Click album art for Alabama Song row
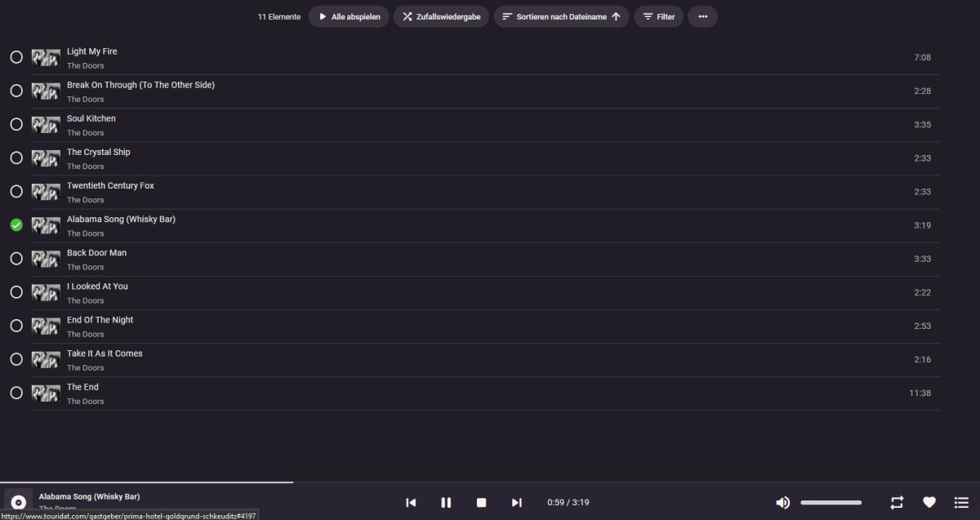980x520 pixels. coord(46,225)
